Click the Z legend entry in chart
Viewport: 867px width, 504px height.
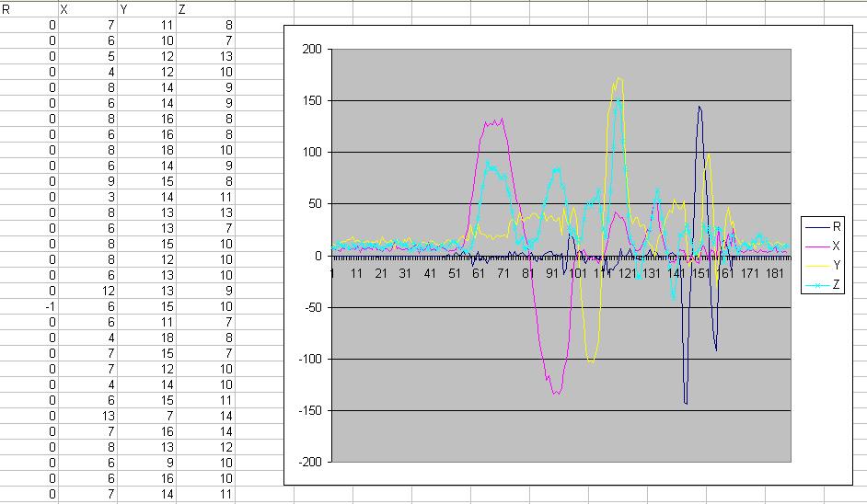(x=823, y=284)
